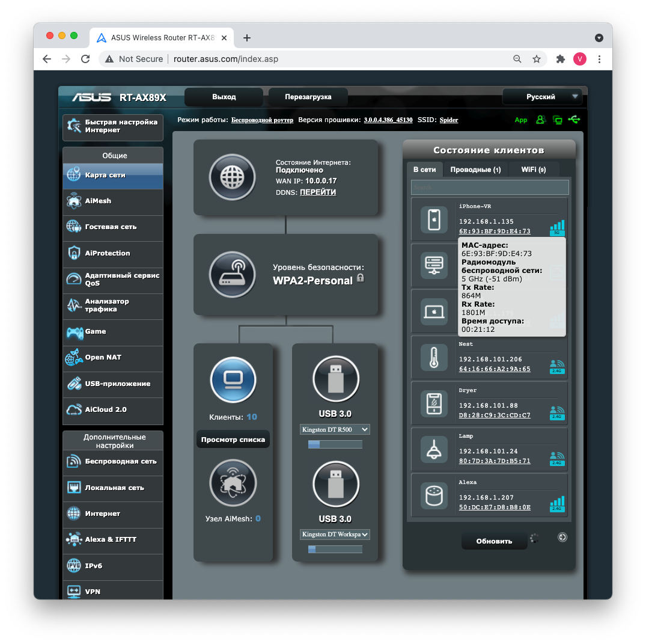
Task: Open Alexa & IFTTT item
Action: point(113,540)
